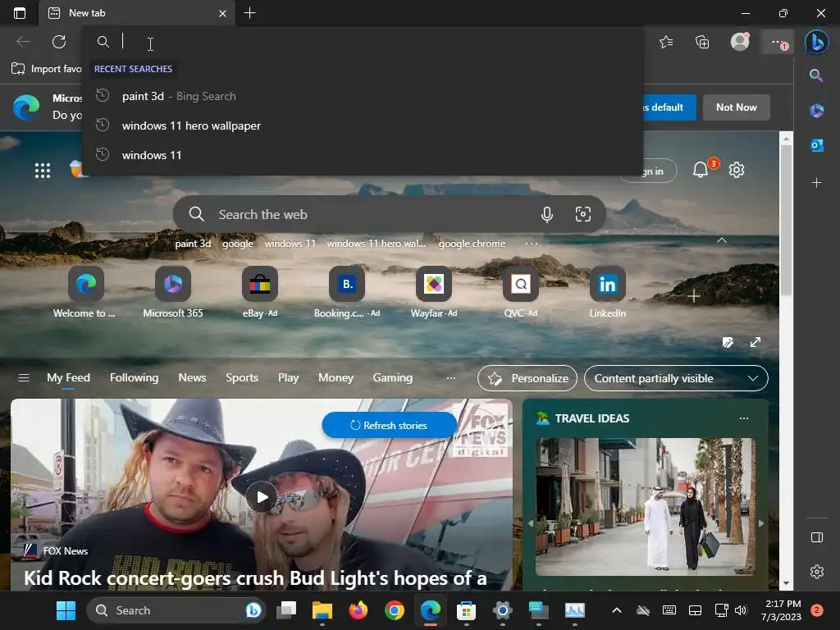Show hidden system tray icons

[x=617, y=610]
